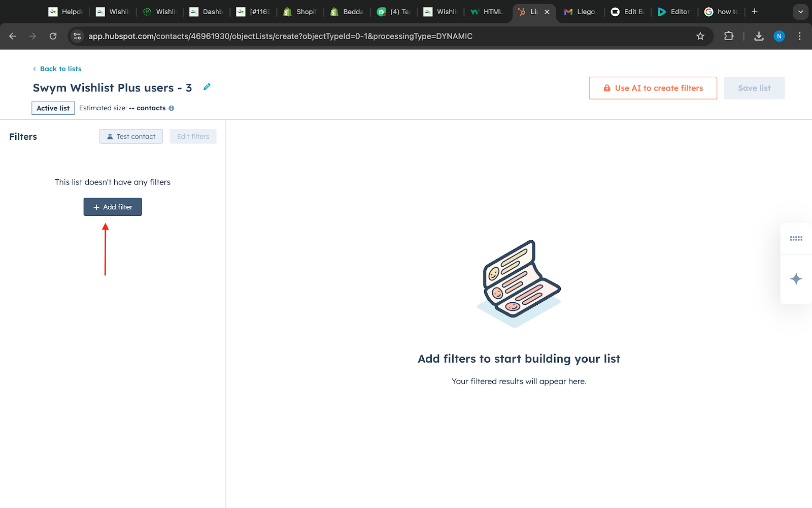812x508 pixels.
Task: Click 'Your filtered results will appear here.' text
Action: (519, 382)
